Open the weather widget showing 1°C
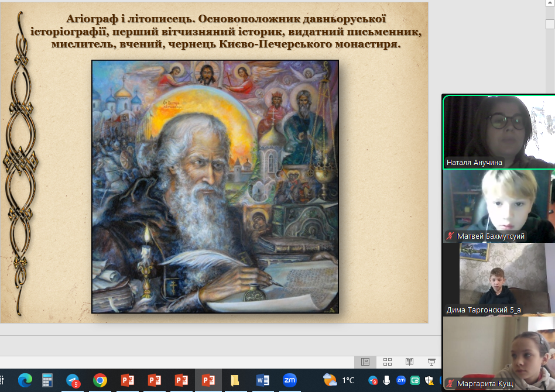 click(339, 380)
